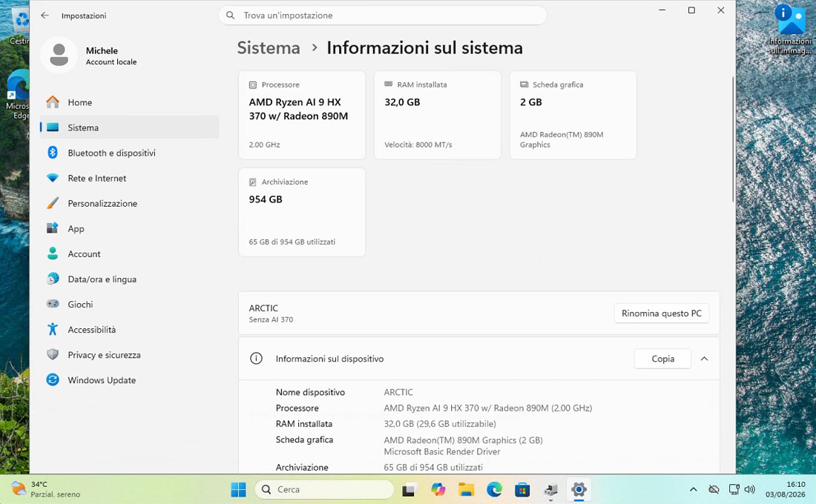Click the Data/ora e lingua clock icon
The width and height of the screenshot is (816, 504).
(53, 279)
